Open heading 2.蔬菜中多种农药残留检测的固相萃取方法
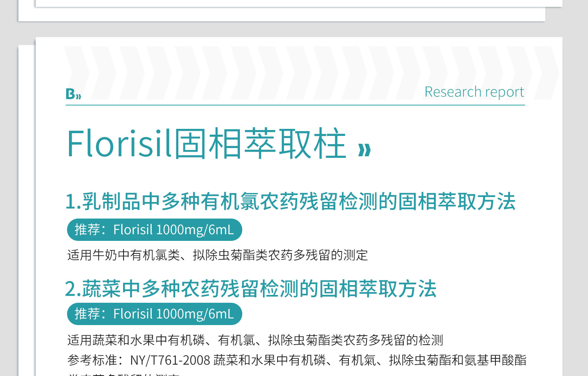 pos(251,289)
